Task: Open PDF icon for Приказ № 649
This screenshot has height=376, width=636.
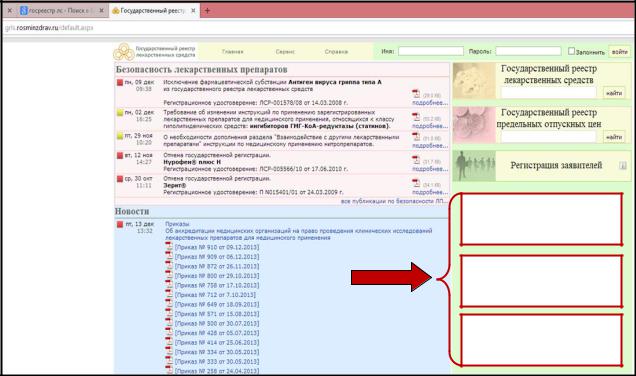Action: [x=169, y=304]
